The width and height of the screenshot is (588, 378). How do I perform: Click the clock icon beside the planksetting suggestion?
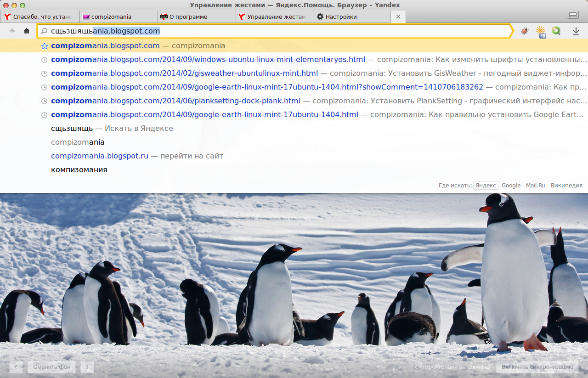pyautogui.click(x=45, y=101)
